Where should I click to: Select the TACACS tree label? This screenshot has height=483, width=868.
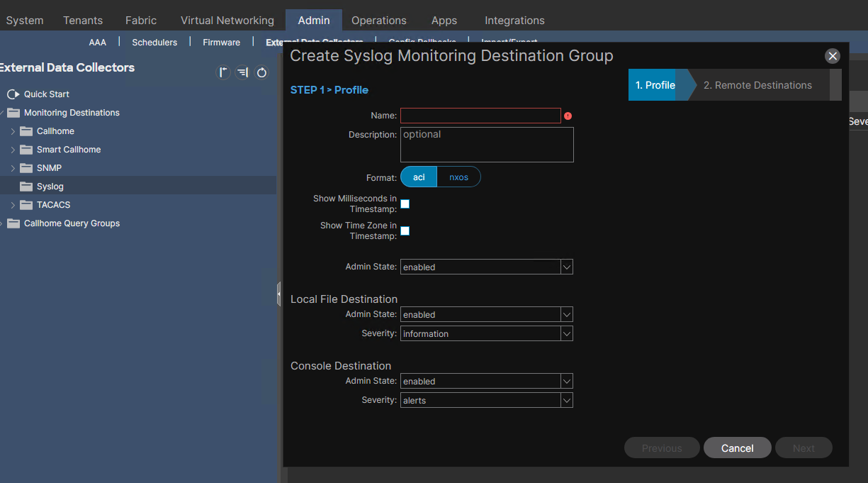[x=53, y=205]
